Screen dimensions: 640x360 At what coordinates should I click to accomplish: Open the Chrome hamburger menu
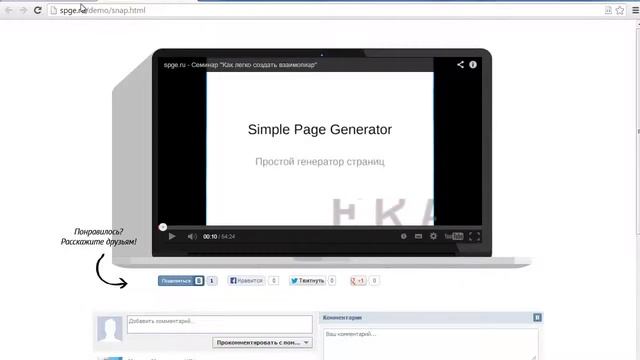(636, 11)
